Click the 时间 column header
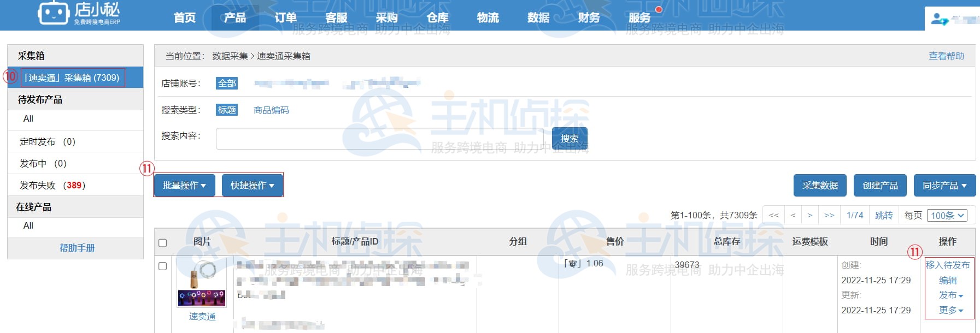Image resolution: width=980 pixels, height=333 pixels. click(879, 241)
